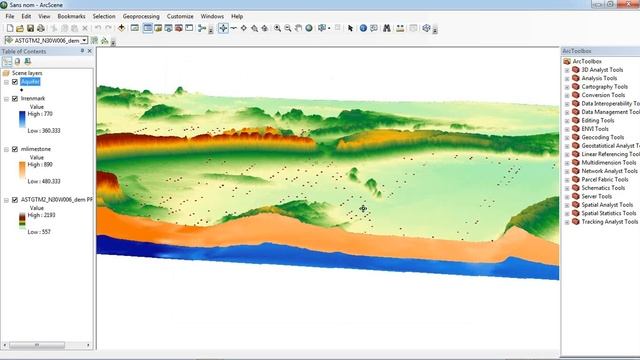The image size is (640, 360).
Task: Close the Table of Contents panel
Action: [x=90, y=51]
